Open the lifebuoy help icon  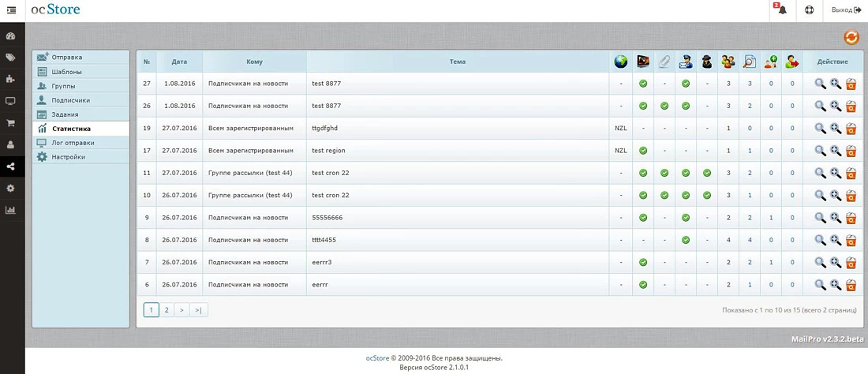(x=810, y=10)
